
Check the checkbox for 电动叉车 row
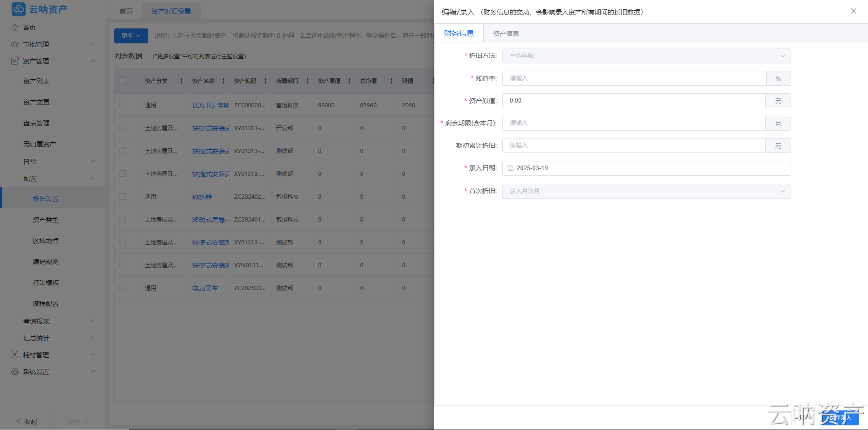coord(123,288)
